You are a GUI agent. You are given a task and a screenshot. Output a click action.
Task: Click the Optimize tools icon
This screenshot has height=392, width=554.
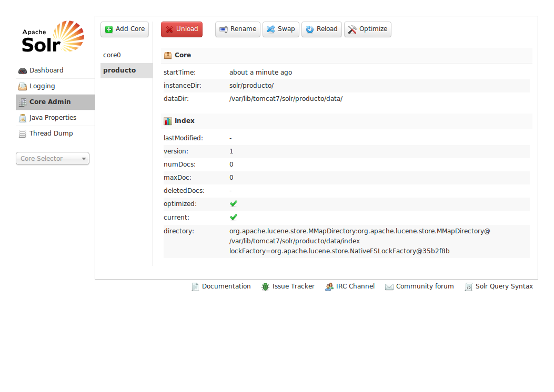352,29
